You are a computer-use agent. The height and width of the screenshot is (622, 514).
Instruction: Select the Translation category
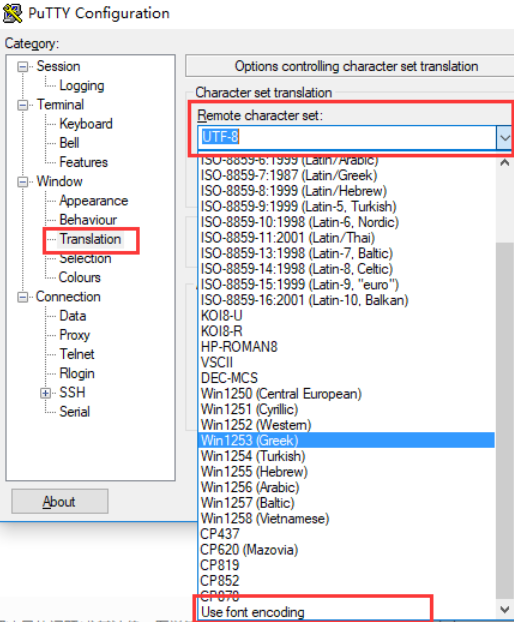(x=90, y=239)
